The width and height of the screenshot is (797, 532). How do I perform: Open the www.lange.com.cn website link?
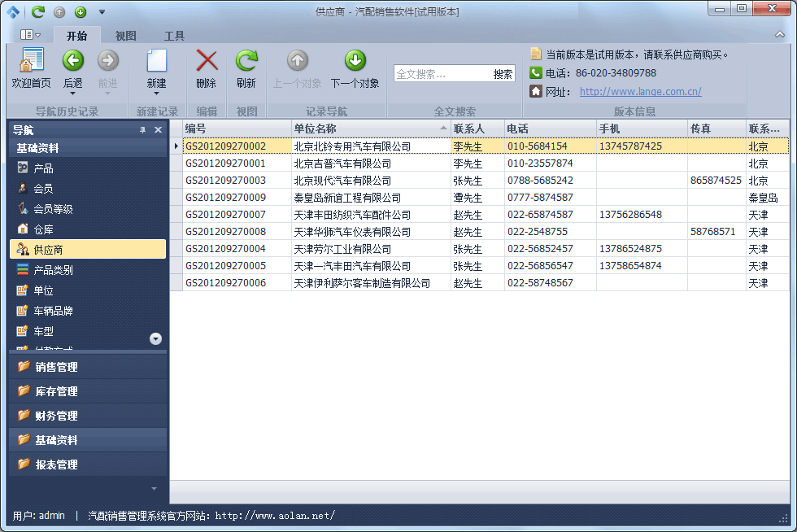click(640, 92)
